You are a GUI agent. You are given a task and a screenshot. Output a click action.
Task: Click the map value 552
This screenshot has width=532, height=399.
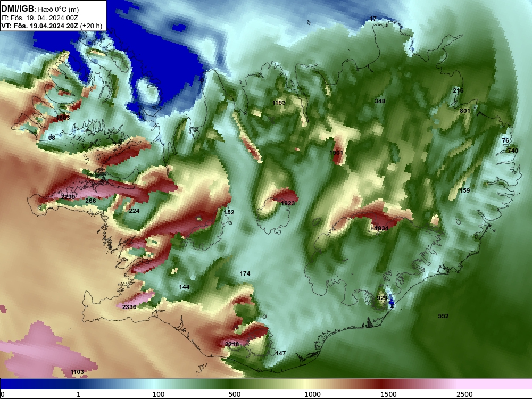[x=444, y=316]
